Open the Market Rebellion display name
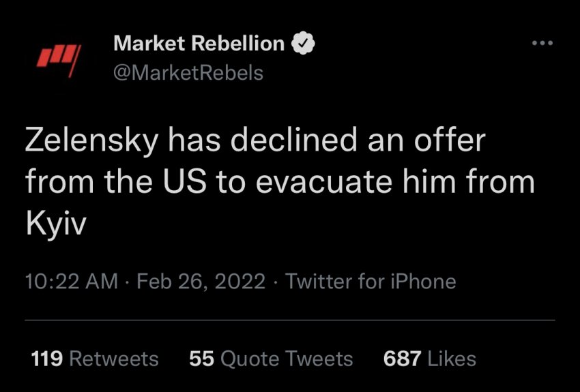 click(199, 44)
